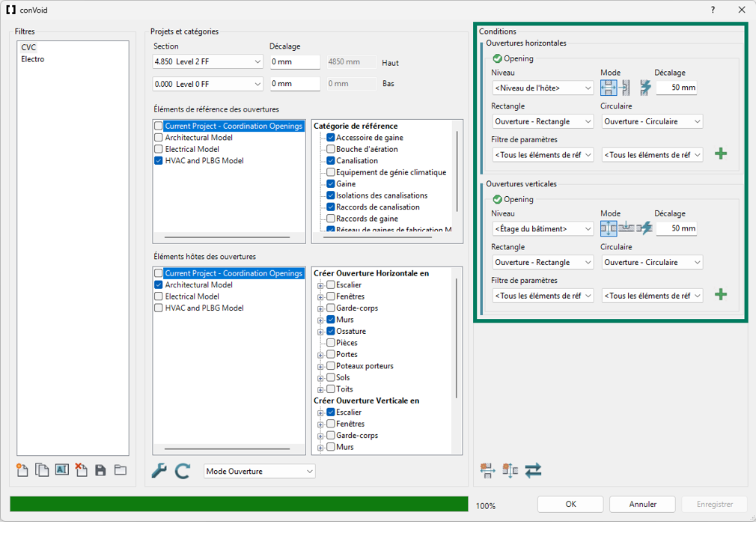Select horizontal recess mode icon
Image resolution: width=756 pixels, height=539 pixels.
click(625, 88)
